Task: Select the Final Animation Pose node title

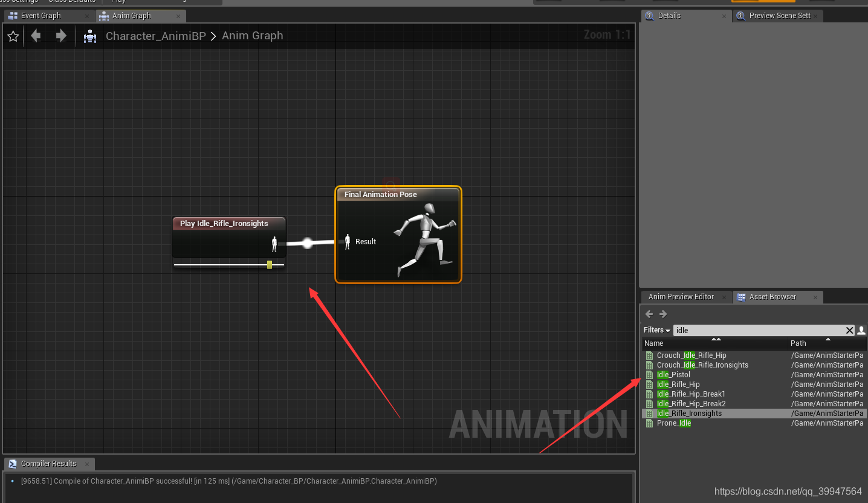Action: point(381,195)
